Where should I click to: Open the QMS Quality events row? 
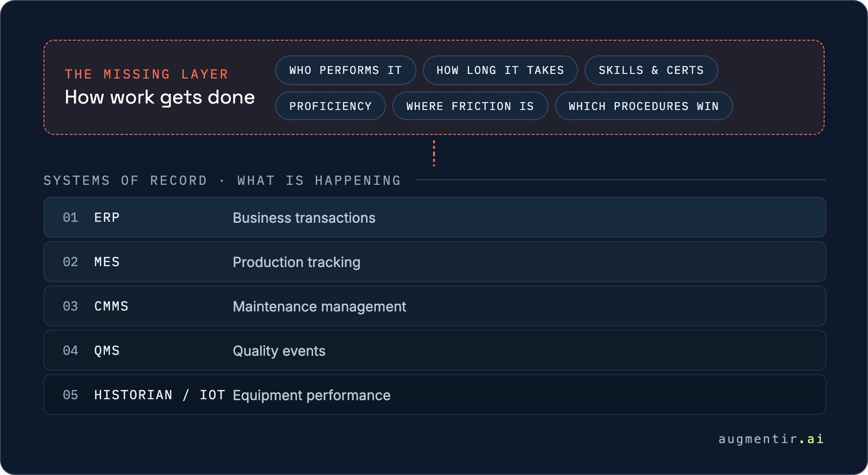tap(434, 350)
